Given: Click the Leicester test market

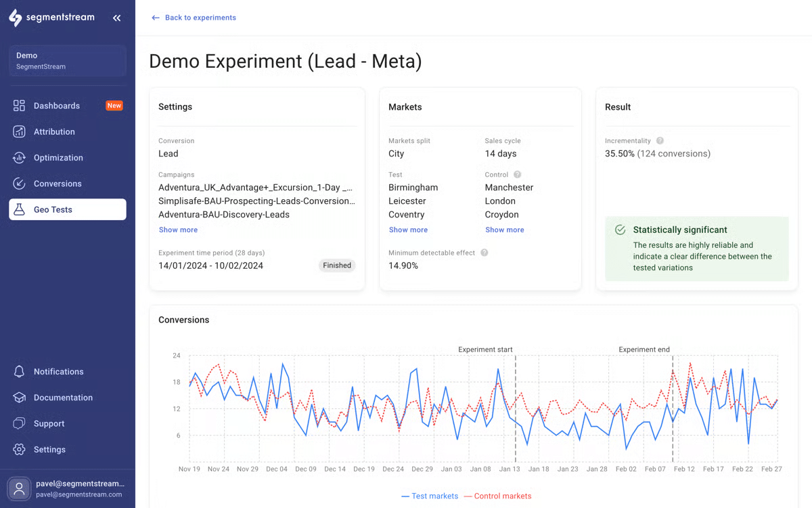Looking at the screenshot, I should (407, 201).
